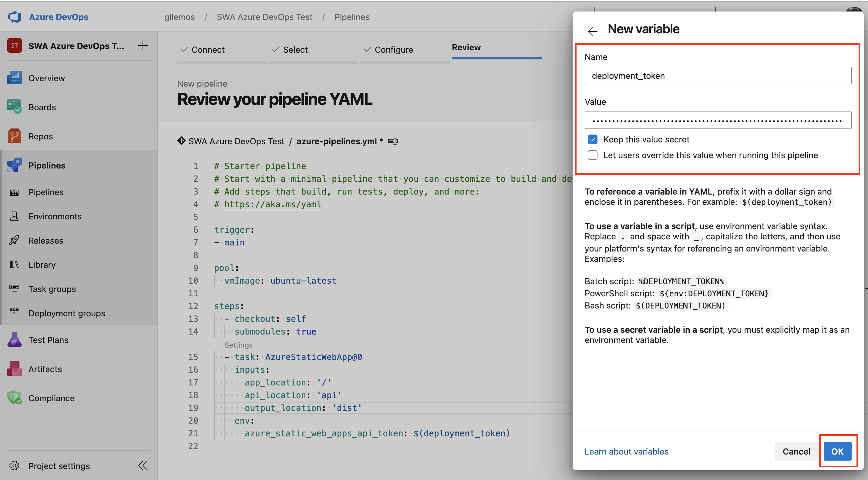Click the plus button beside project name

tap(143, 45)
